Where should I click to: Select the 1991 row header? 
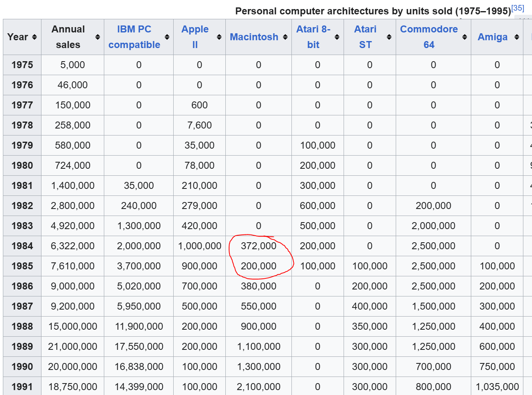coord(22,386)
